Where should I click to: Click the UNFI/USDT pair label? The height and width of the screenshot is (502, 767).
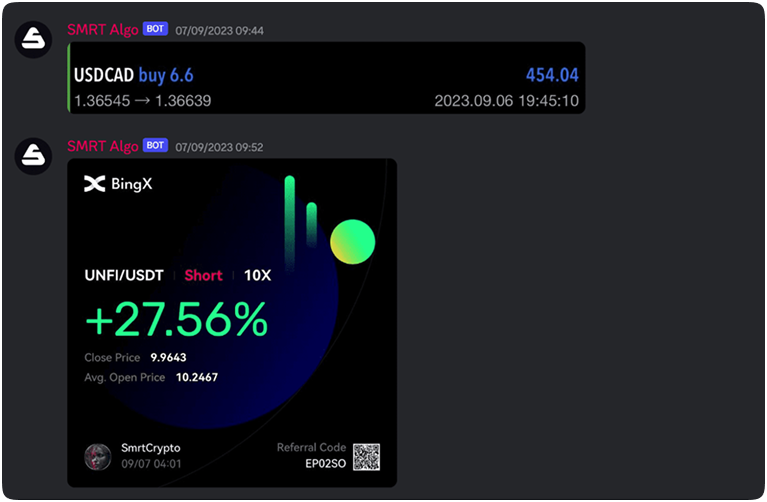pos(125,275)
